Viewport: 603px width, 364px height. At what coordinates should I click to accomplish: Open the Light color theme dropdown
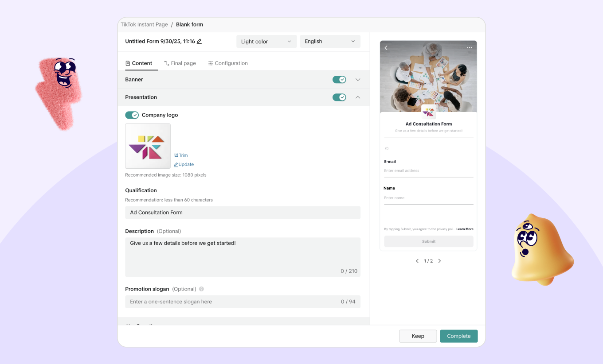pyautogui.click(x=266, y=42)
